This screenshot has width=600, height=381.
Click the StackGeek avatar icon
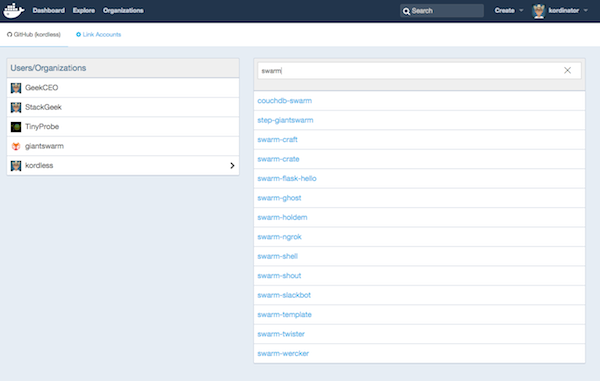(x=16, y=107)
